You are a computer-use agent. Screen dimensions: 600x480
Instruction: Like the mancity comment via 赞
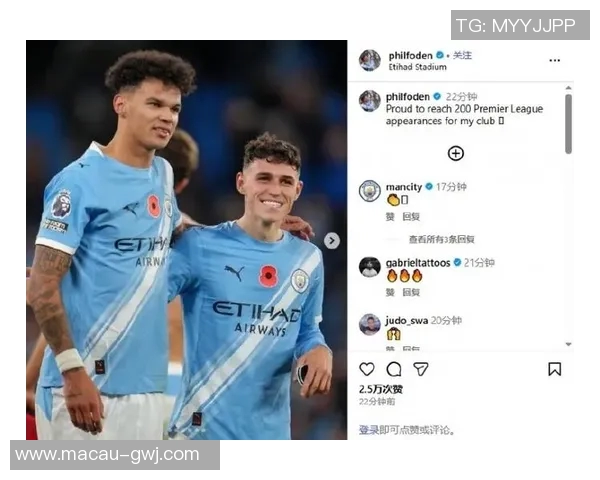coord(390,217)
